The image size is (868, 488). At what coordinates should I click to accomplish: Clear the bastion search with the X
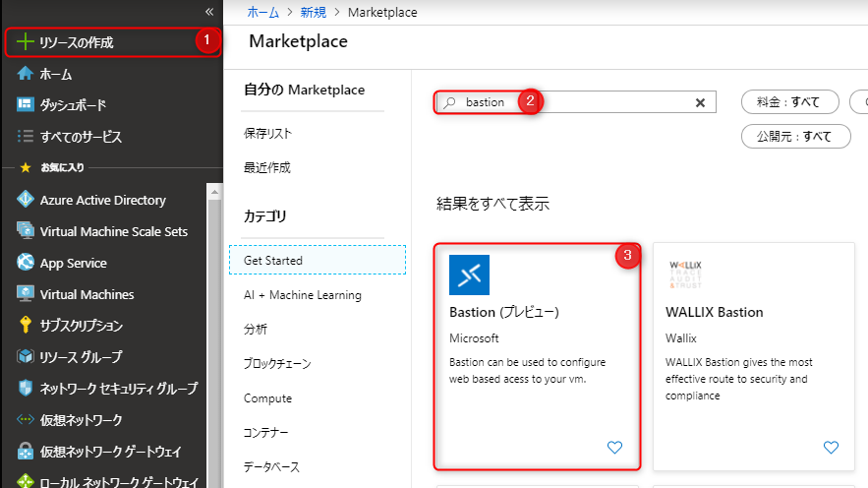[x=700, y=102]
